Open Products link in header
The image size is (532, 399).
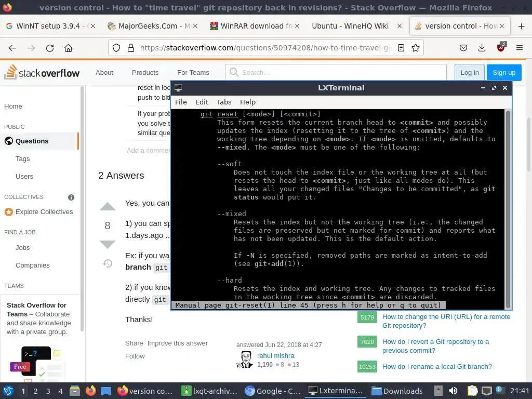(x=145, y=73)
